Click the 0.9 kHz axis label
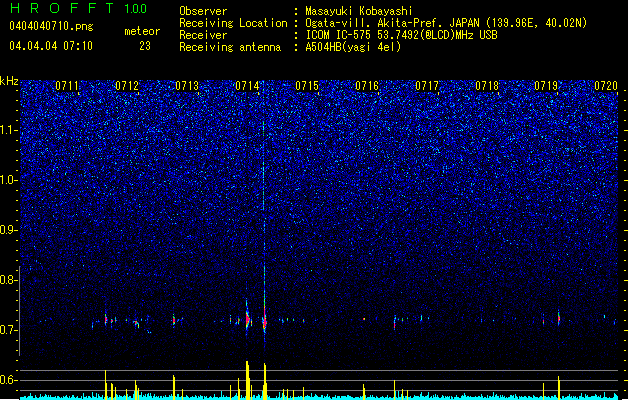The image size is (629, 400). pos(9,230)
